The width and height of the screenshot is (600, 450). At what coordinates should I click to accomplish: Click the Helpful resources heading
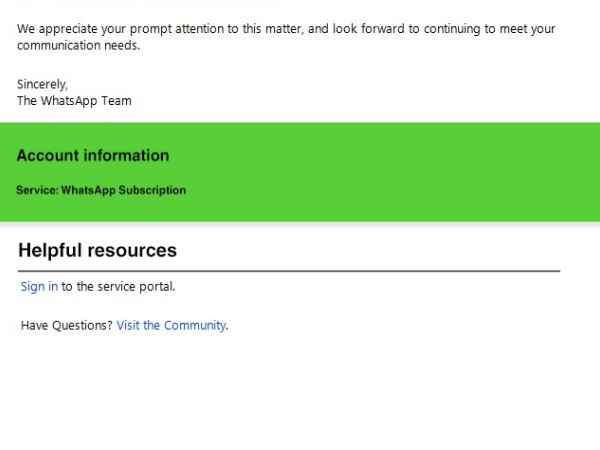point(97,250)
